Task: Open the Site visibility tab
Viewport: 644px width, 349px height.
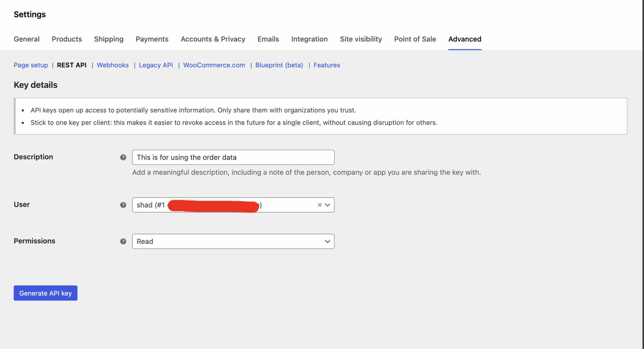Action: (361, 39)
